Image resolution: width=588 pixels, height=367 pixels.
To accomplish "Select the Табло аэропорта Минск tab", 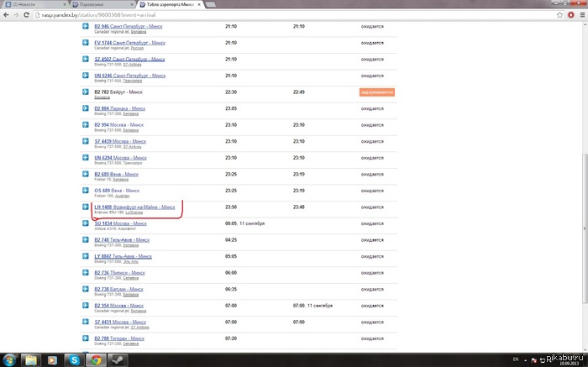I will [170, 4].
